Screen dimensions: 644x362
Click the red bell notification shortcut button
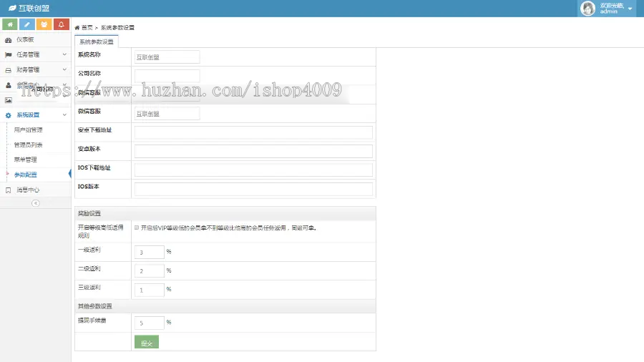62,24
